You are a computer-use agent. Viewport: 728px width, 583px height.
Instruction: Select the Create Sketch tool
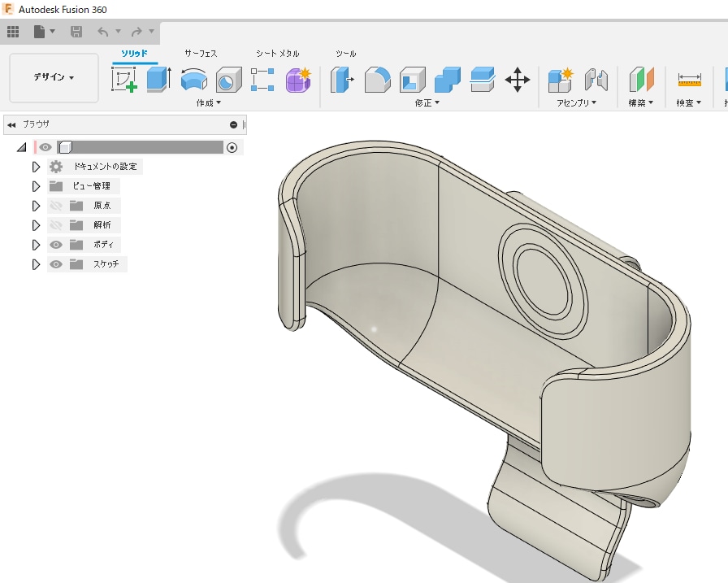124,80
